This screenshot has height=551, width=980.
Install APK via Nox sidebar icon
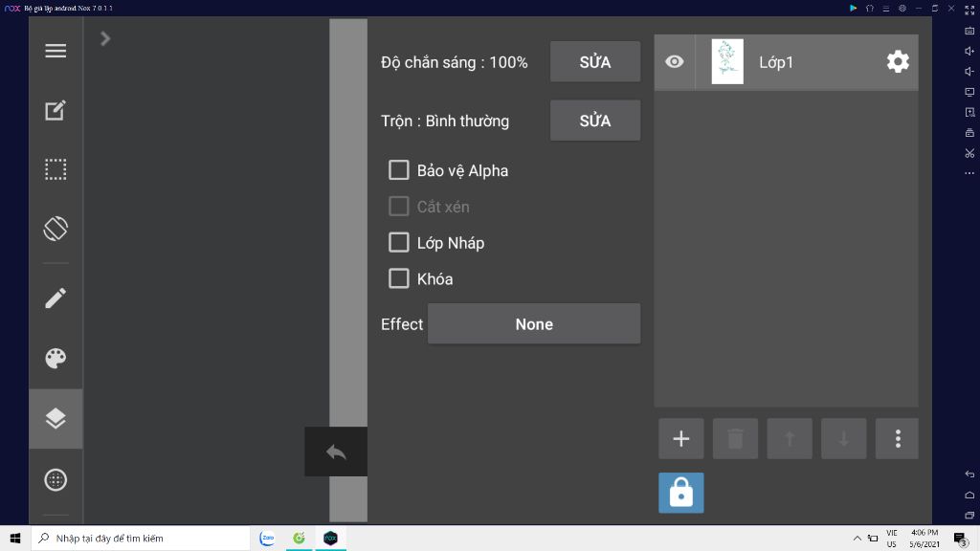click(969, 113)
